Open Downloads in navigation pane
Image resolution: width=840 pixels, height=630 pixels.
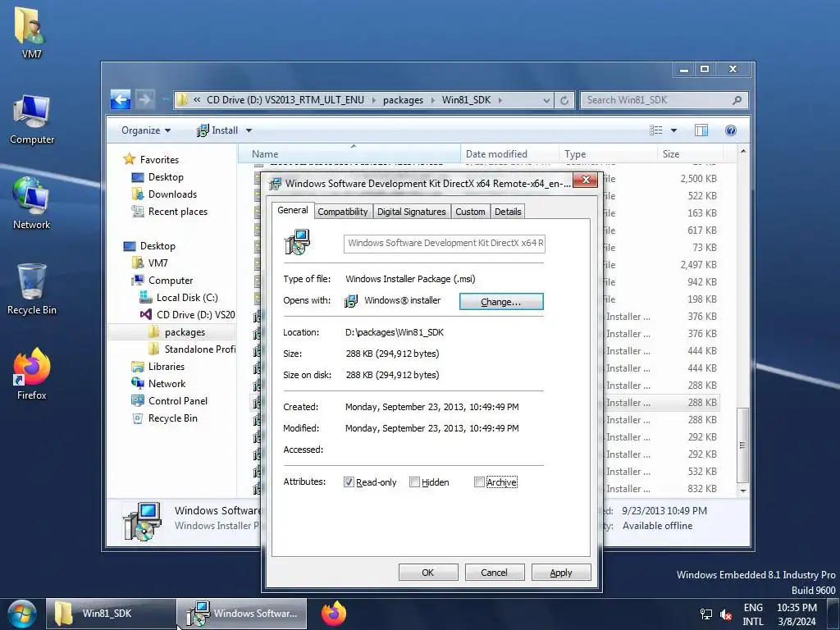172,194
